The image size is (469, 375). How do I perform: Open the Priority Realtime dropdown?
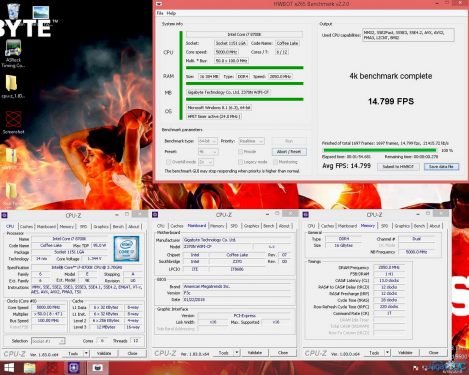(x=251, y=141)
